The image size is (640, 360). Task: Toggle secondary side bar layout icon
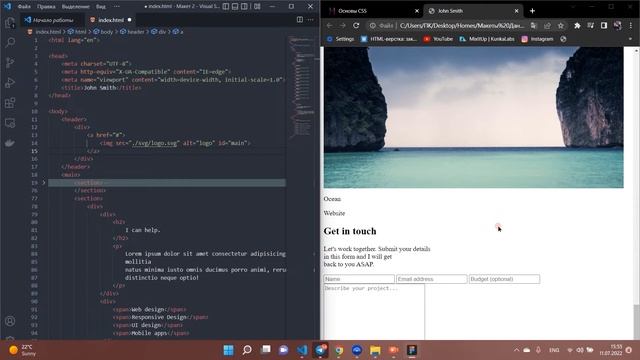point(244,7)
